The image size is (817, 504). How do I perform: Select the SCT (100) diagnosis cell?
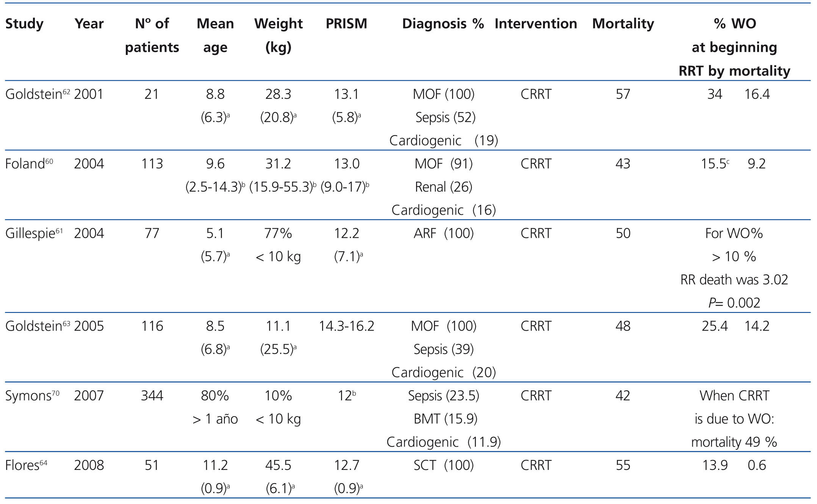[443, 465]
